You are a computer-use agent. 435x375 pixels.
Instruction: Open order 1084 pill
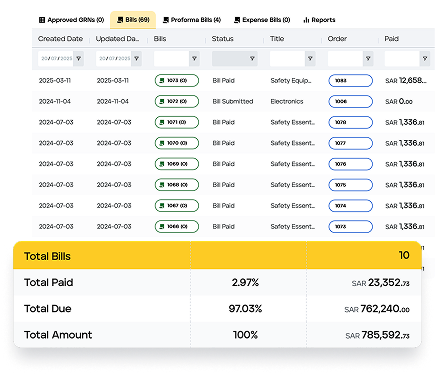point(351,81)
